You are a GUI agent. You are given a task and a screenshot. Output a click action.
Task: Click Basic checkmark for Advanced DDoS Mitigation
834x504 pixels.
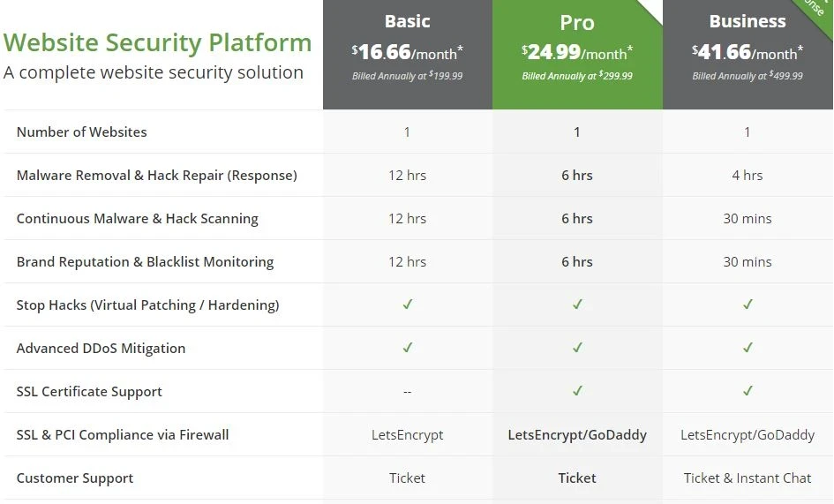coord(407,348)
